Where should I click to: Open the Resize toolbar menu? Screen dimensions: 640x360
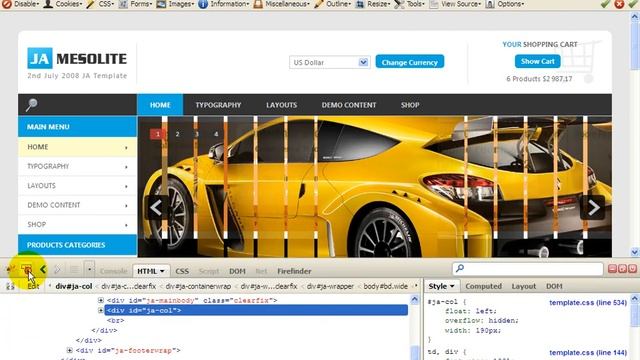[x=373, y=4]
